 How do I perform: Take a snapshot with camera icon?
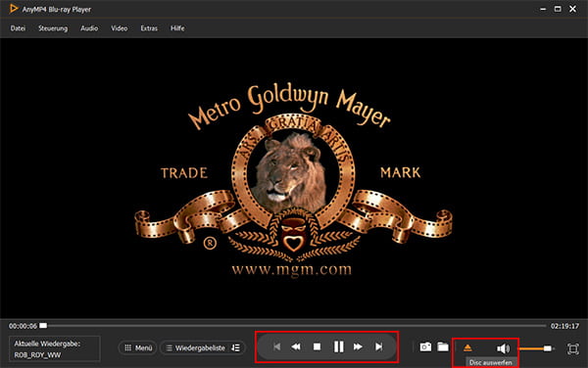pos(425,347)
